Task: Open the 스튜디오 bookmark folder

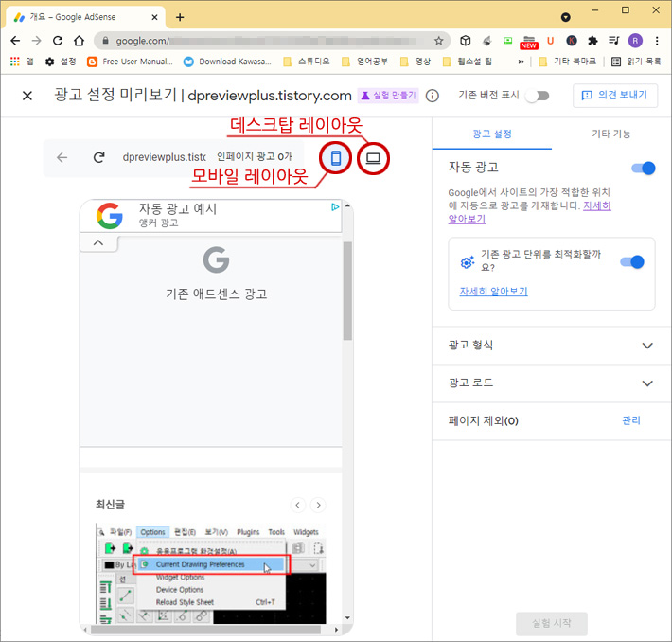Action: pyautogui.click(x=307, y=62)
